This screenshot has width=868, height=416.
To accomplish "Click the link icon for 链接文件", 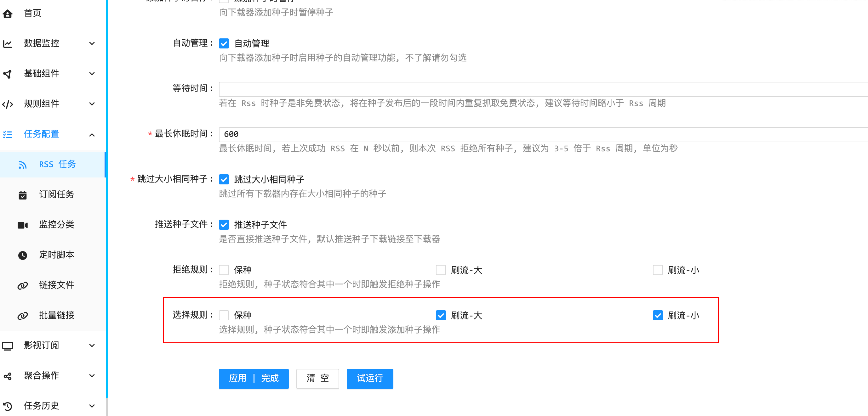I will point(23,285).
